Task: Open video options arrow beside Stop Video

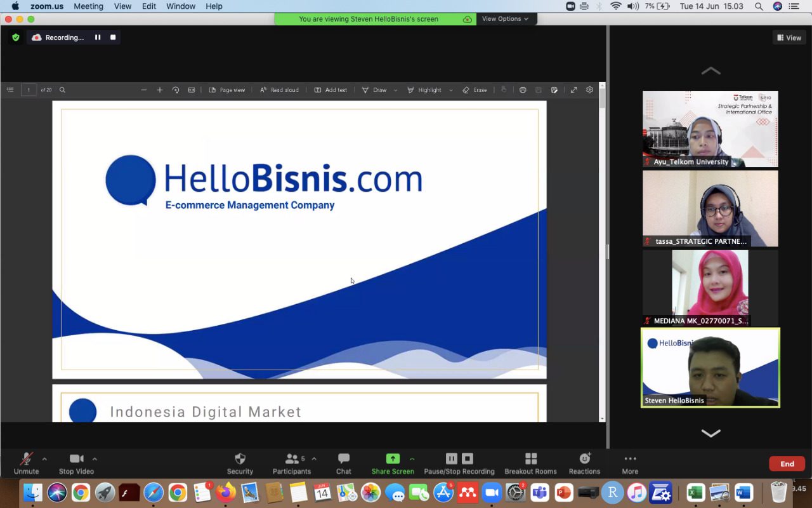Action: 95,458
